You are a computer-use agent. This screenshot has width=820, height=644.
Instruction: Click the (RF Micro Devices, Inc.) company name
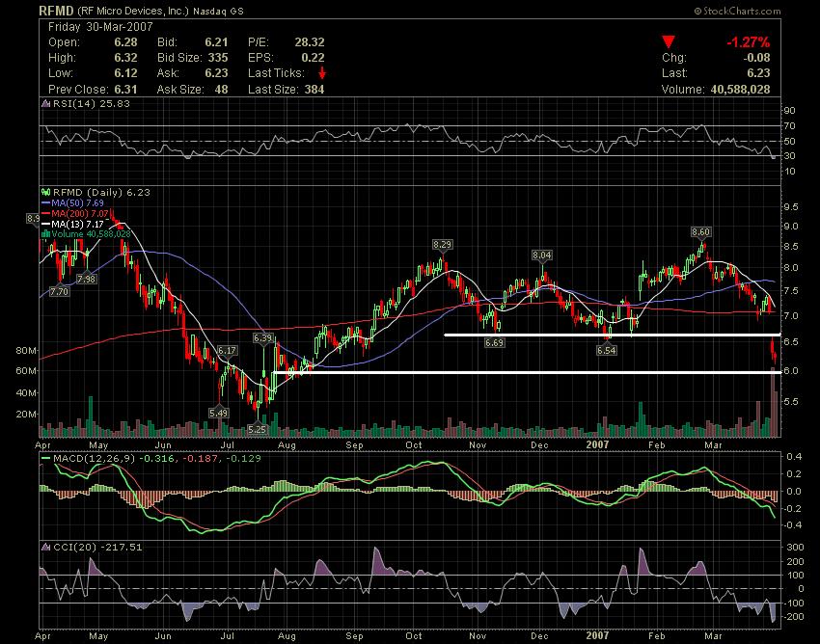pyautogui.click(x=133, y=11)
